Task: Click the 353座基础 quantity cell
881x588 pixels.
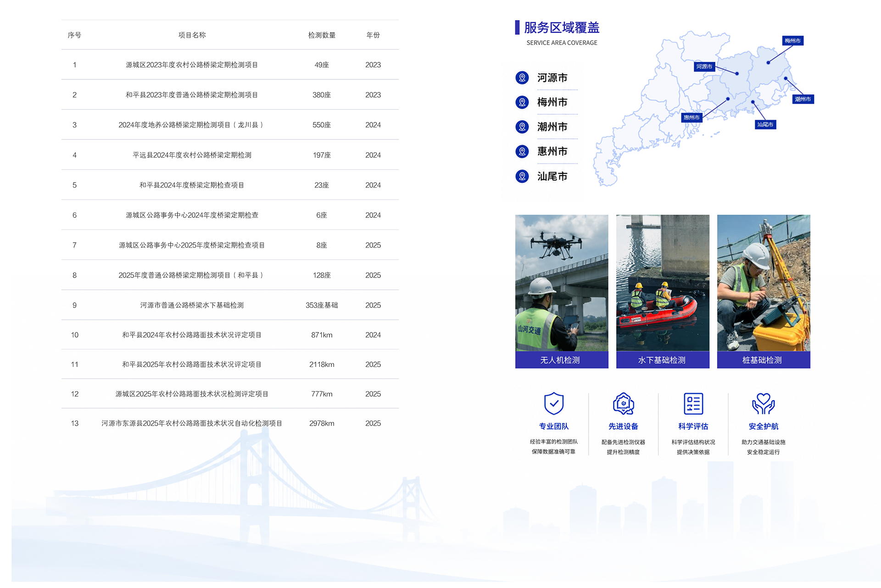Action: 322,305
